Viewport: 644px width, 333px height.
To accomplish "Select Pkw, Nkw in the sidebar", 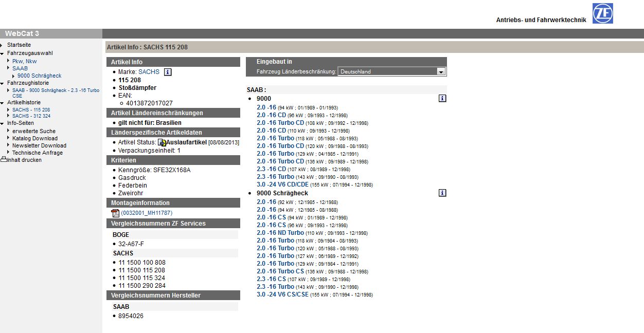I will tap(25, 61).
